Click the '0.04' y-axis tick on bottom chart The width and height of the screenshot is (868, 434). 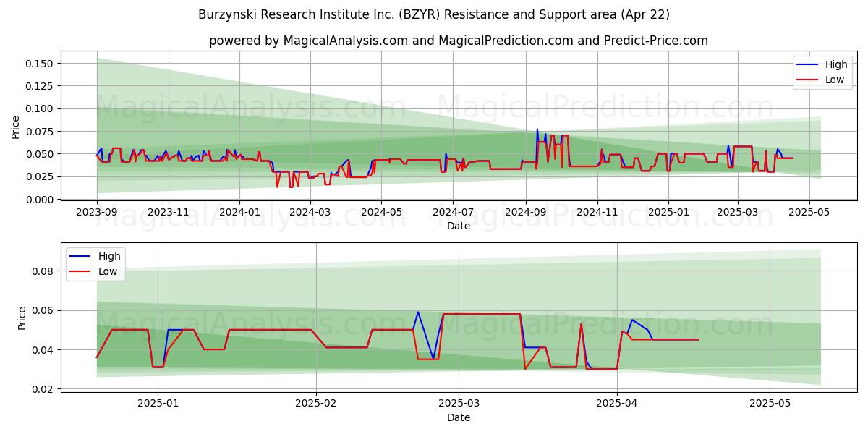pyautogui.click(x=43, y=350)
